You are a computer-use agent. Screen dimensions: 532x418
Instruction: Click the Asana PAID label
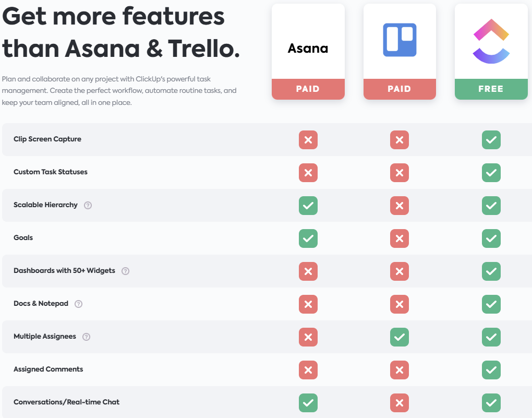(x=308, y=89)
